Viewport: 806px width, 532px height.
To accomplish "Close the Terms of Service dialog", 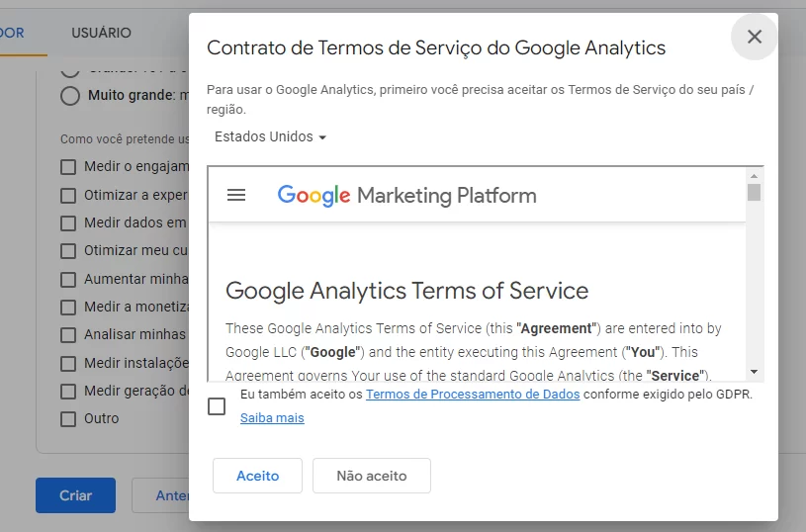I will (755, 37).
